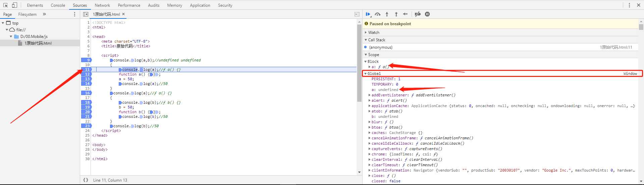Collapse the Call Stack section
Viewport: 644px width, 185px height.
[366, 40]
